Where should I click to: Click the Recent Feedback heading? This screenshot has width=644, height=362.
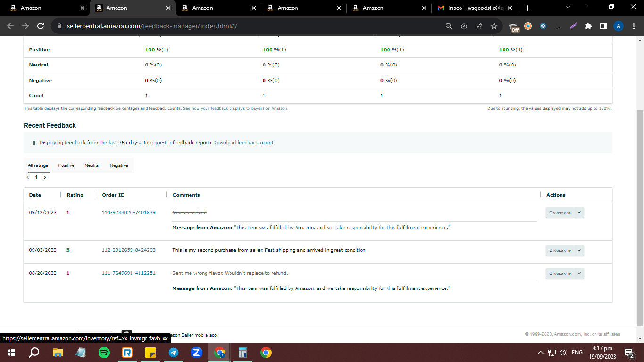point(50,125)
